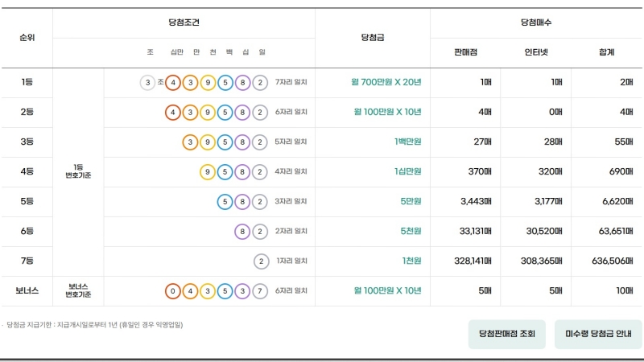Click 월 100만원 X 10년 in the 보너스 row
Screen dimensions: 644x362
[387, 290]
